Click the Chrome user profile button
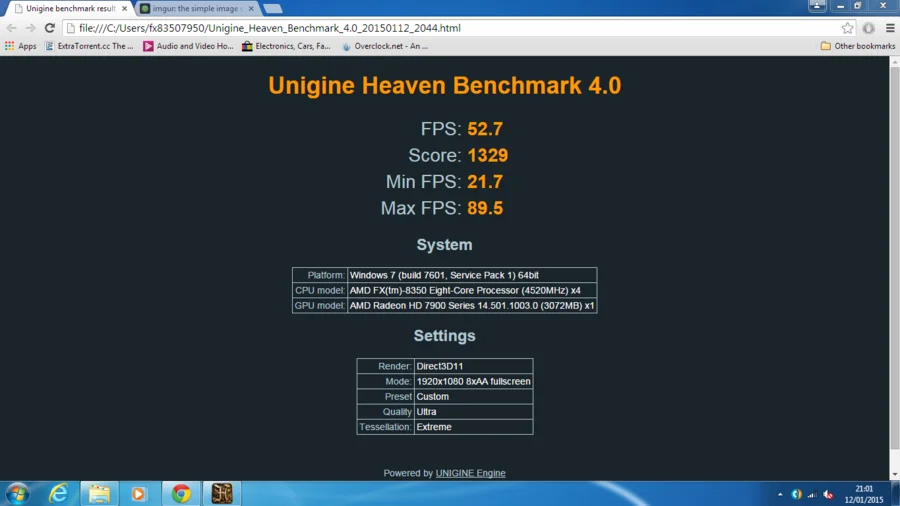This screenshot has height=506, width=900. (x=817, y=6)
